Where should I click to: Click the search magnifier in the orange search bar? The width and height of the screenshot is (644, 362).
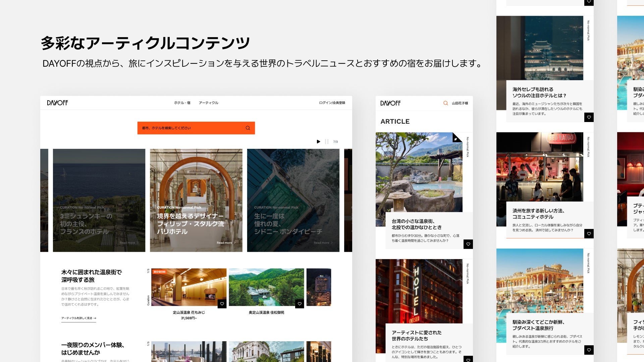point(248,128)
